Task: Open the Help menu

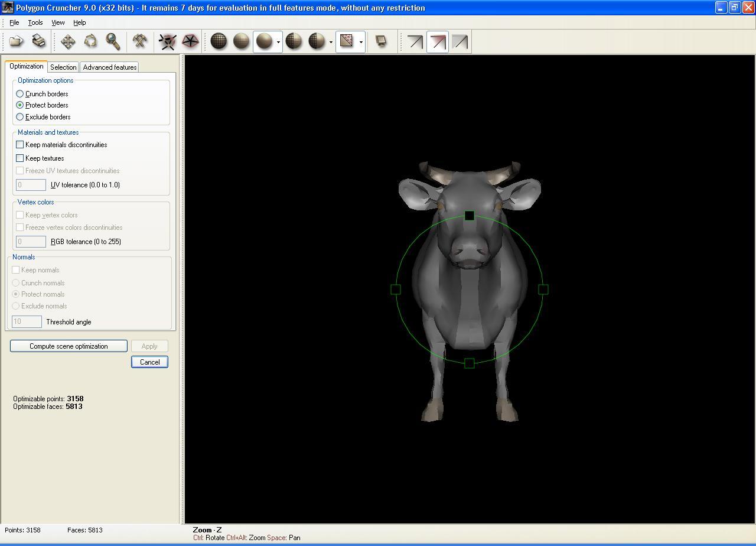Action: [80, 22]
